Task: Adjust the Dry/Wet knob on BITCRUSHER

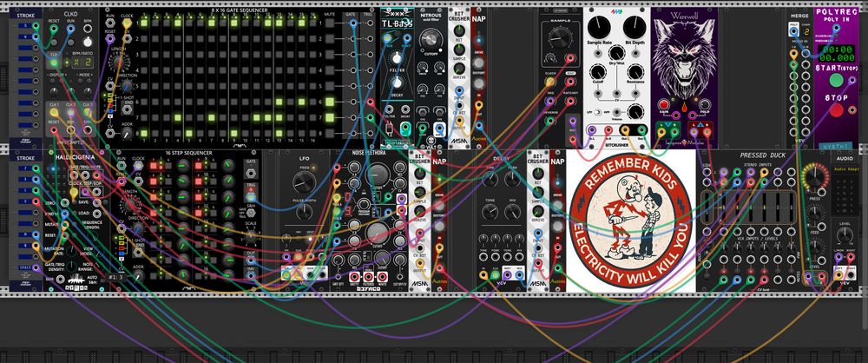Action: (616, 53)
